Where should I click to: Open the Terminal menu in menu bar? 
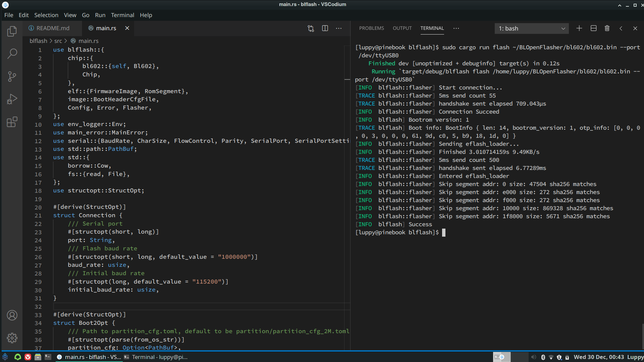coord(122,15)
